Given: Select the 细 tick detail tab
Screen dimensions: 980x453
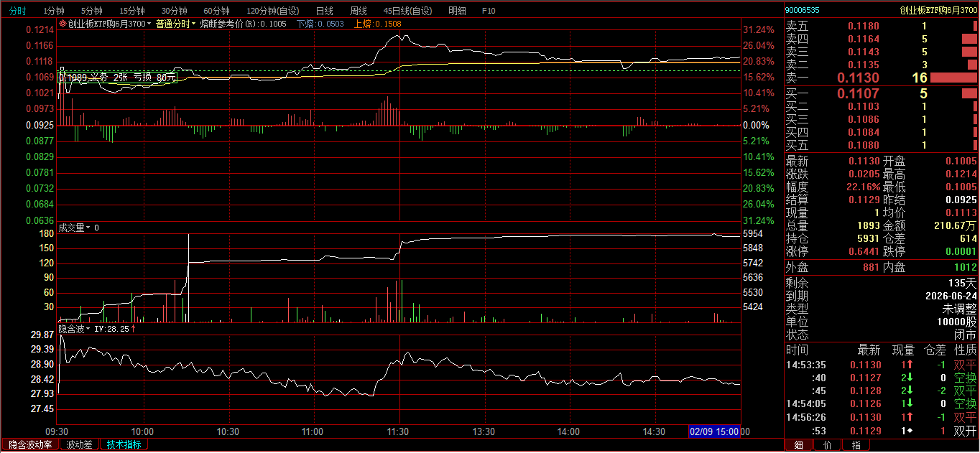Looking at the screenshot, I should [x=798, y=445].
